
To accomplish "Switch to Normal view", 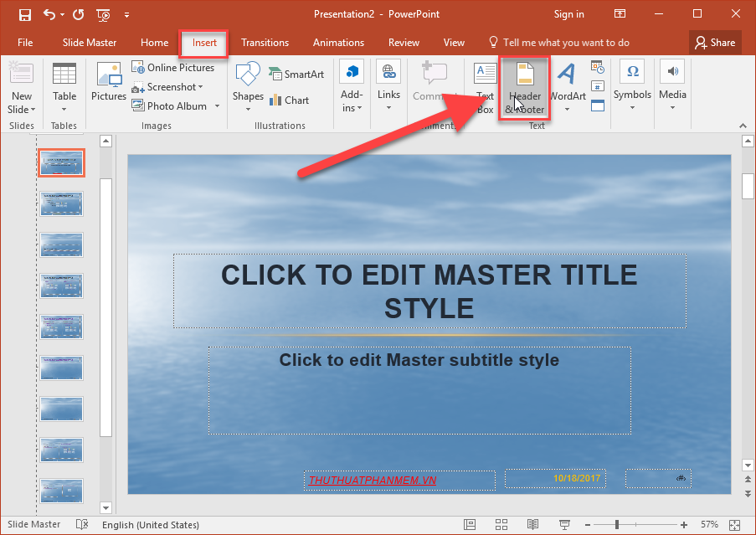I will (470, 524).
